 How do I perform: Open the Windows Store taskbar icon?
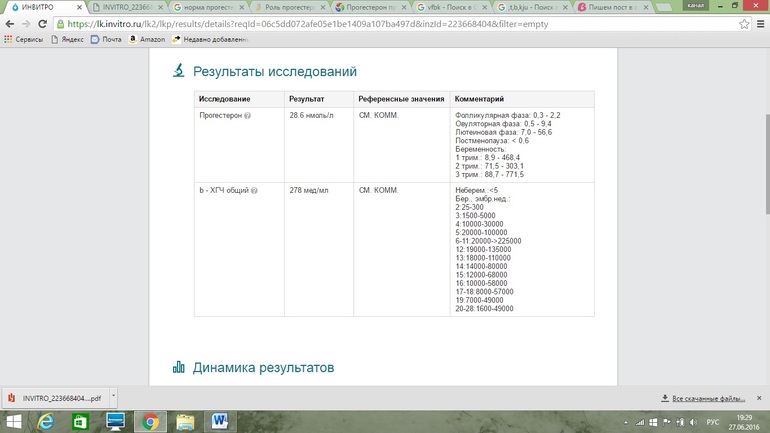[80, 421]
